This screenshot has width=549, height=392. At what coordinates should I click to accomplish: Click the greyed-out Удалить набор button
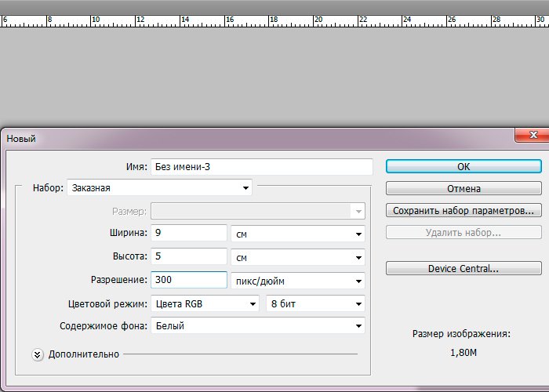(x=463, y=233)
